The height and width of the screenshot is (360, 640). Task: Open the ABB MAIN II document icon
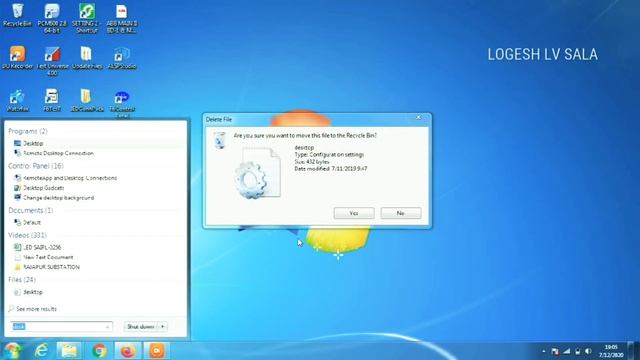point(122,18)
